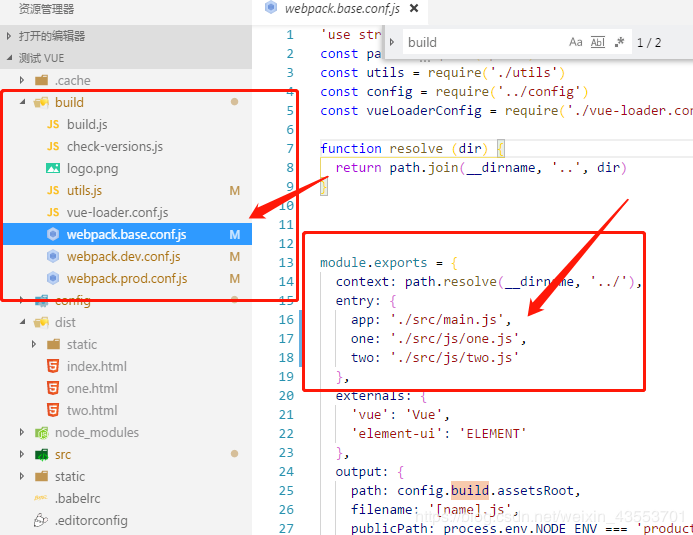693x535 pixels.
Task: Click the HTML5 icon of index.html
Action: [53, 366]
